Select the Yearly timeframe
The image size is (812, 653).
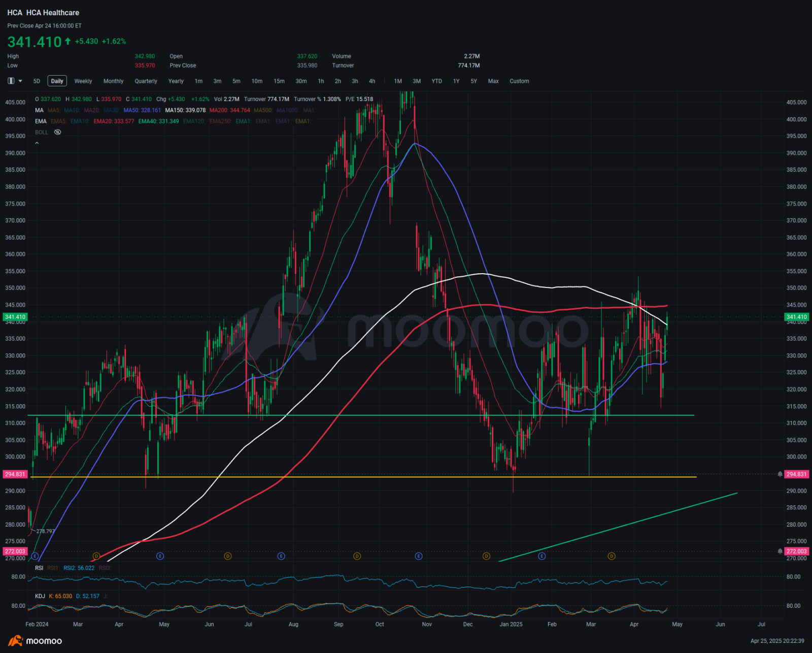click(x=176, y=81)
